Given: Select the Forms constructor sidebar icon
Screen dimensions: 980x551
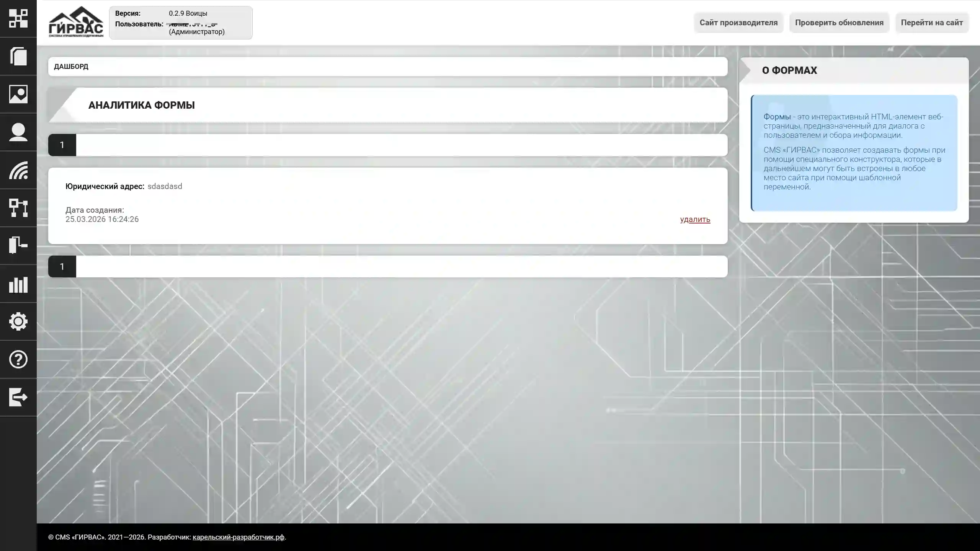Looking at the screenshot, I should pyautogui.click(x=18, y=246).
